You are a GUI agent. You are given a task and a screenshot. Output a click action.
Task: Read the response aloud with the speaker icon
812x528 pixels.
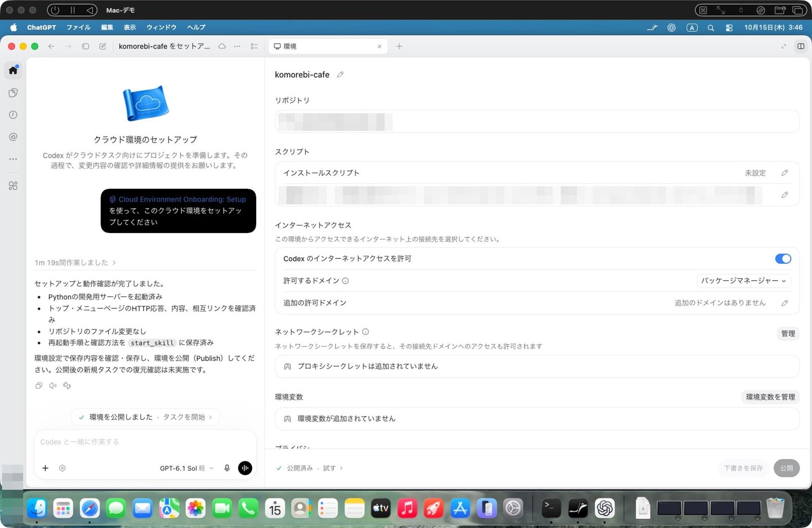pyautogui.click(x=53, y=386)
